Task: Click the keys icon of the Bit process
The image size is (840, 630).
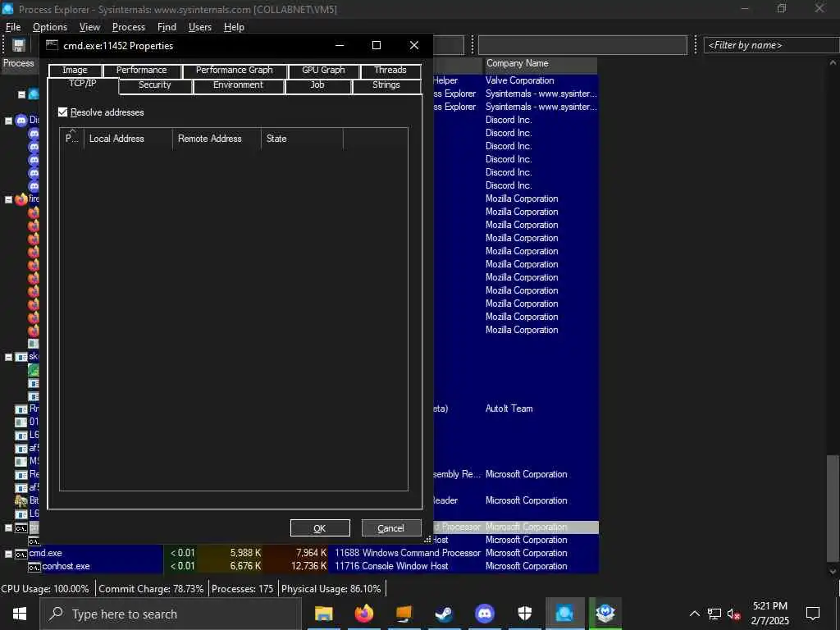Action: click(x=21, y=501)
